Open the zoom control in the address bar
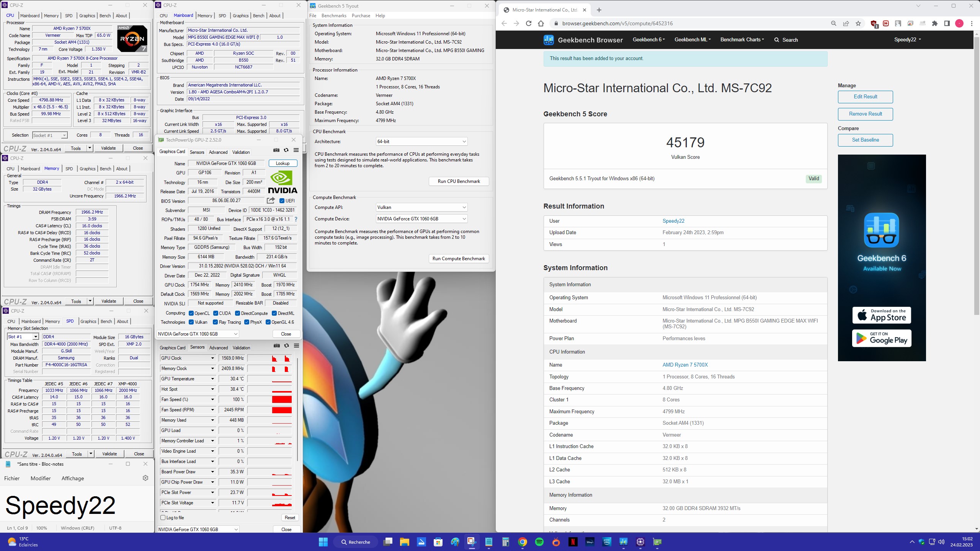980x551 pixels. 834,23
